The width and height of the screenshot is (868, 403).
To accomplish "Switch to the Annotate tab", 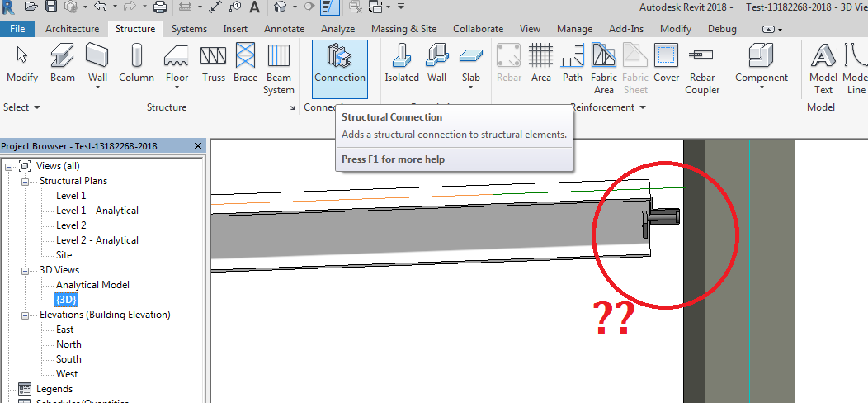I will click(284, 29).
